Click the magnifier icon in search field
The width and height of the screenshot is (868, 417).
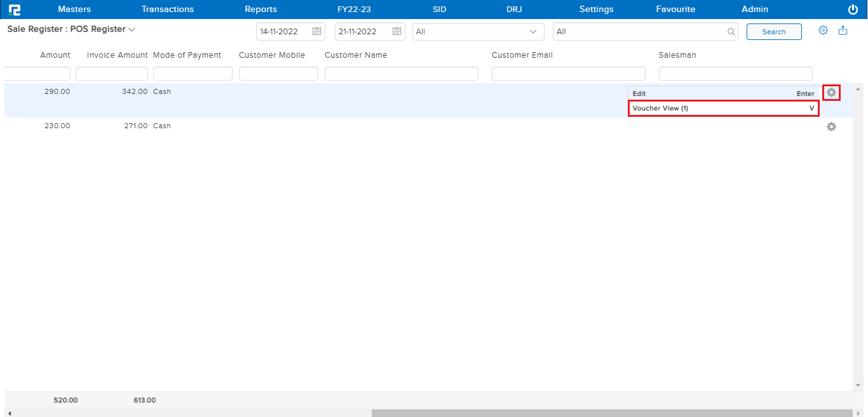731,32
